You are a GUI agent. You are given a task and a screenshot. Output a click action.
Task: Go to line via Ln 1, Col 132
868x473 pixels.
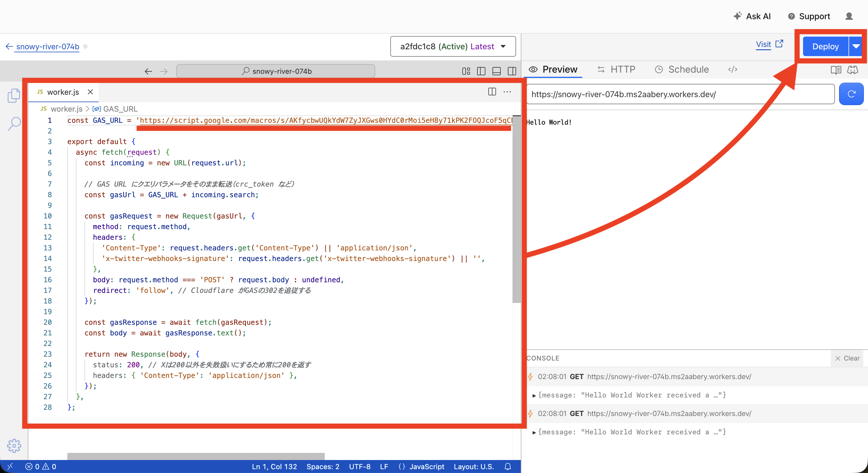274,467
